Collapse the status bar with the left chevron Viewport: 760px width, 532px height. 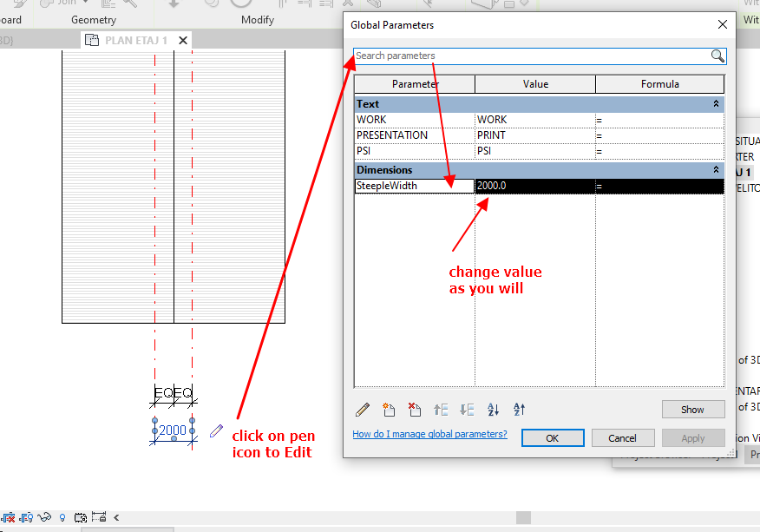116,517
